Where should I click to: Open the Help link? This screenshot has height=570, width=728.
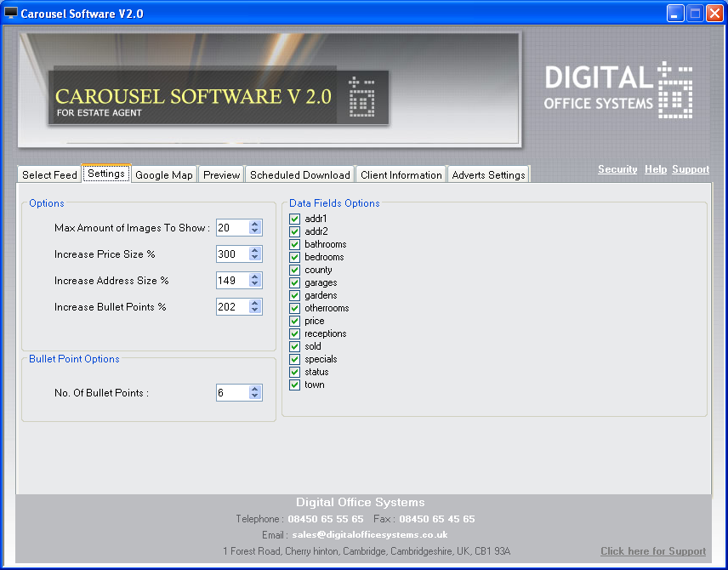[x=656, y=169]
